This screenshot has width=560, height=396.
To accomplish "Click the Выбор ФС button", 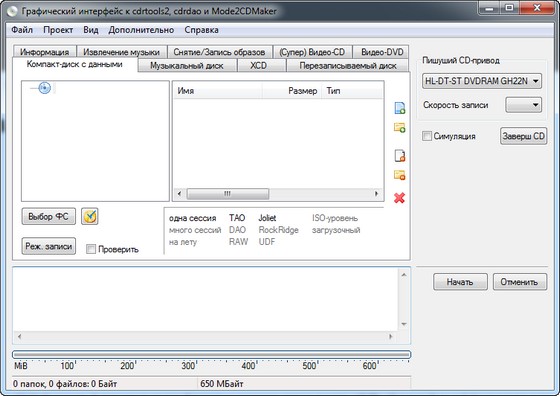I will click(x=49, y=216).
